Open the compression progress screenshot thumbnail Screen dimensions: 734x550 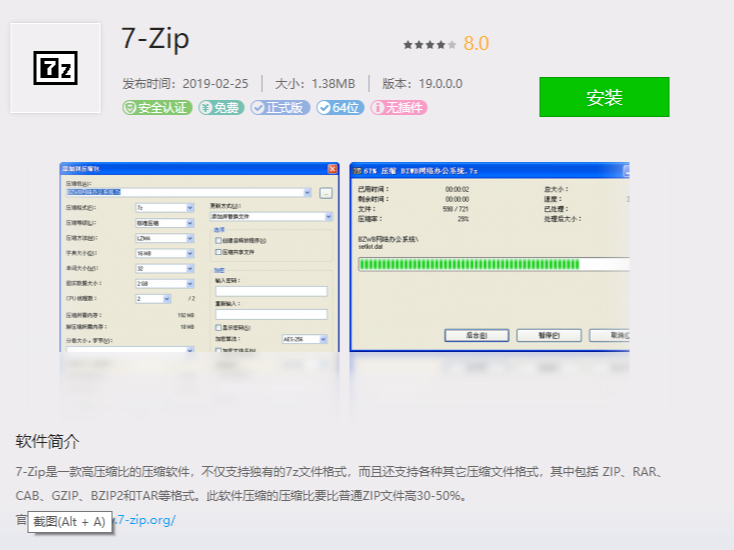[490, 257]
